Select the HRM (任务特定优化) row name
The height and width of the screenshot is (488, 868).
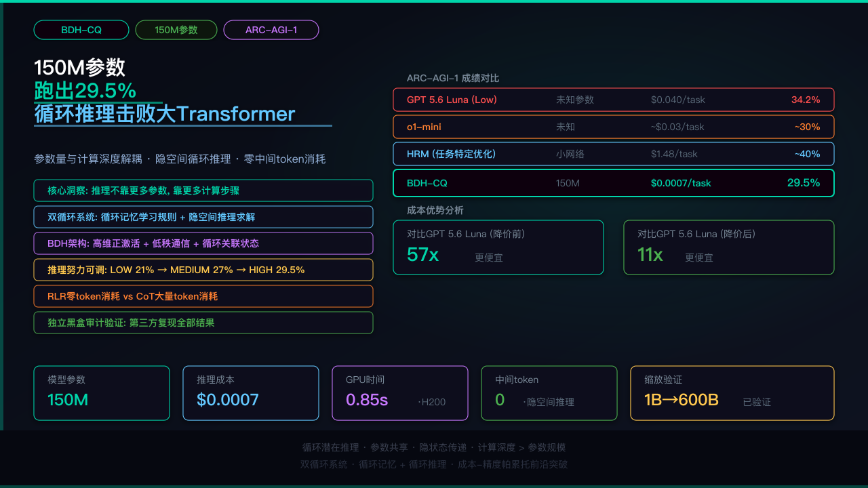(452, 154)
